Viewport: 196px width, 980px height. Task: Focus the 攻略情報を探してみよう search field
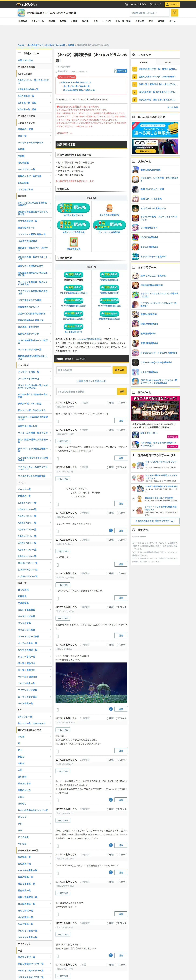pos(150,13)
